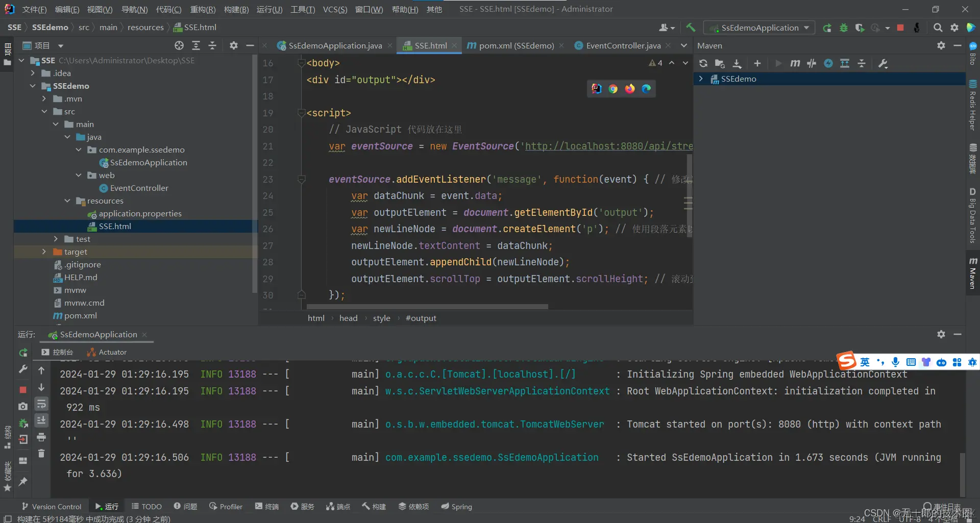Switch to SsEdemoApplication.java editor tab
980x523 pixels.
(335, 45)
